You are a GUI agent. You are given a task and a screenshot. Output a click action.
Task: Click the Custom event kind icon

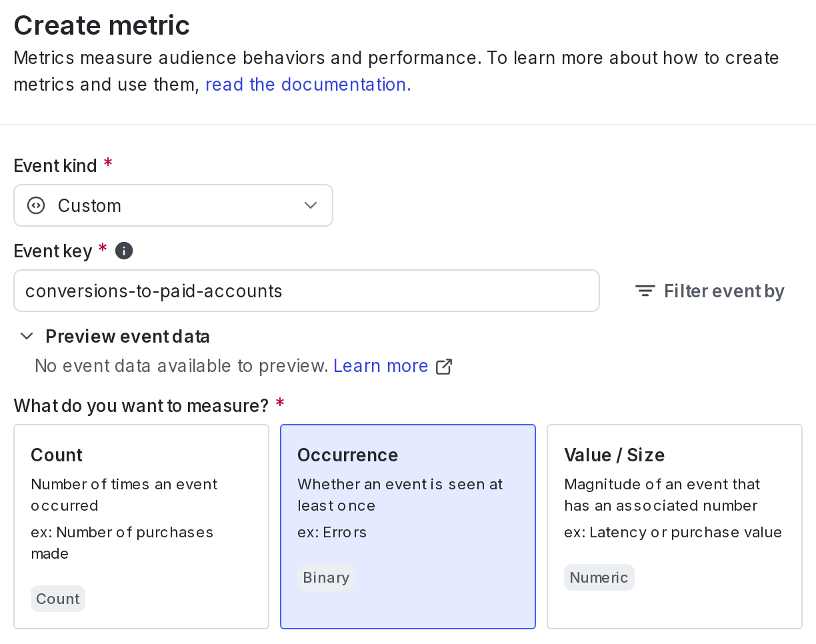35,205
